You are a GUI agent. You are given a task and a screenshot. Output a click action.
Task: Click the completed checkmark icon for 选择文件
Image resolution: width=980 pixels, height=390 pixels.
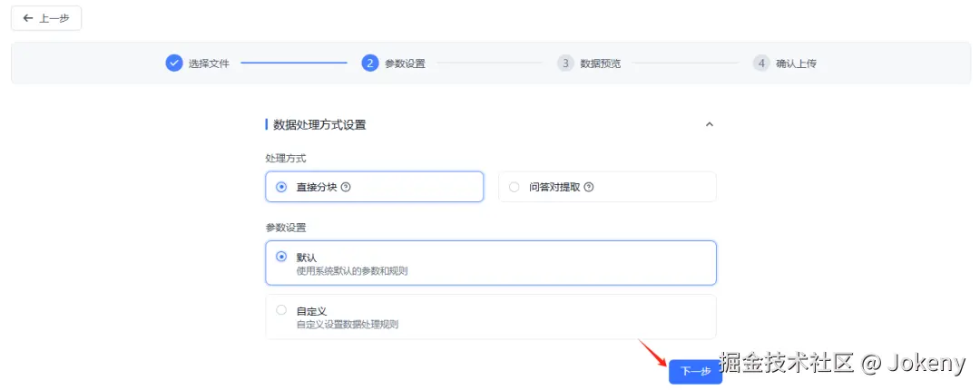174,63
